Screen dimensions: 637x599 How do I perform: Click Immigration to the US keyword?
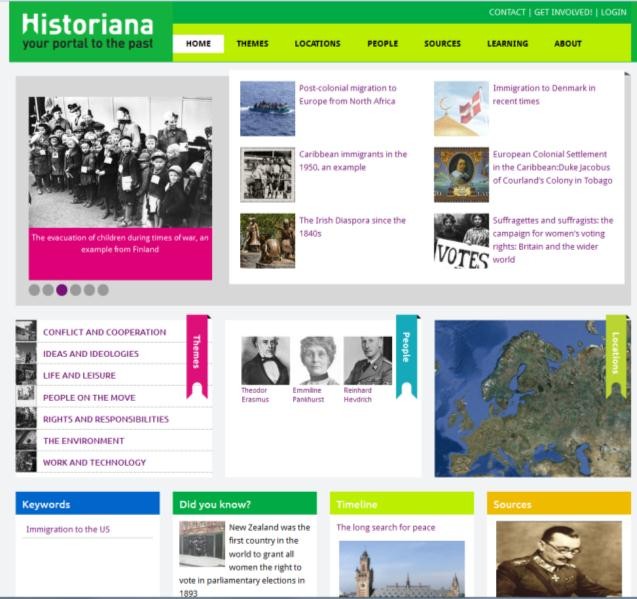point(68,529)
